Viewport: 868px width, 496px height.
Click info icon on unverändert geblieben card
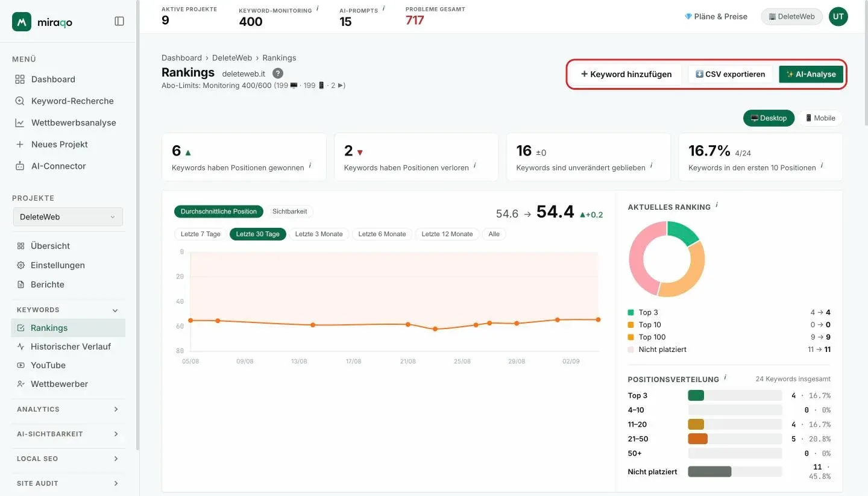click(651, 166)
